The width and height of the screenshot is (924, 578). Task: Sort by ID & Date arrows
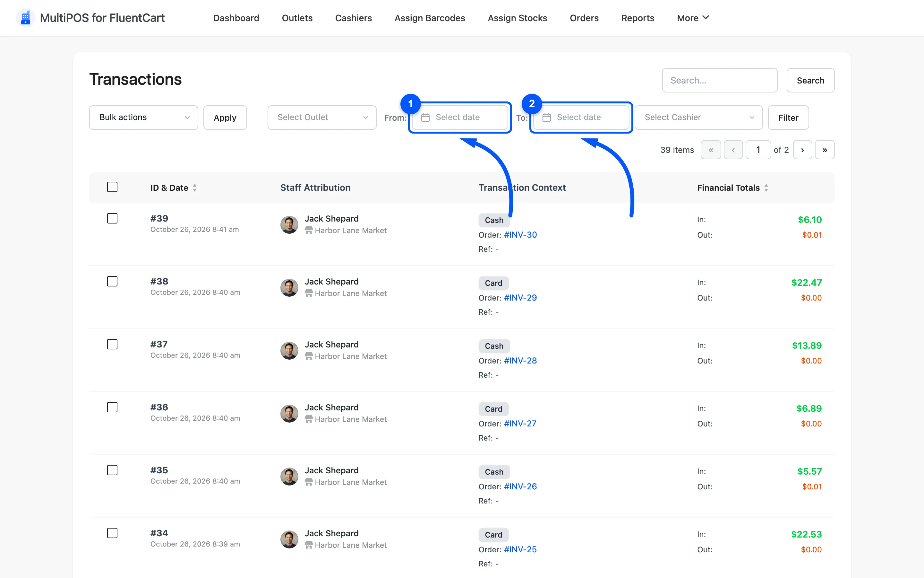pos(195,188)
